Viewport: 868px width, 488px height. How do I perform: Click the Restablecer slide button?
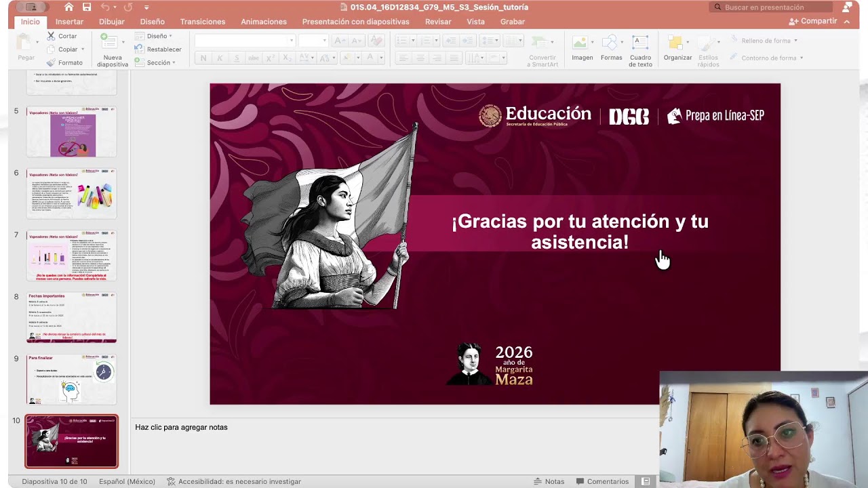point(159,49)
